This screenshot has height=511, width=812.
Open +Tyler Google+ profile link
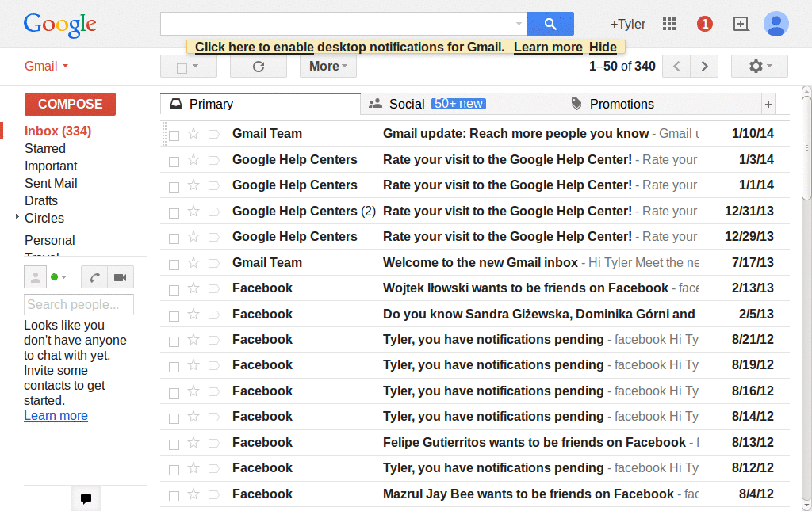[628, 25]
